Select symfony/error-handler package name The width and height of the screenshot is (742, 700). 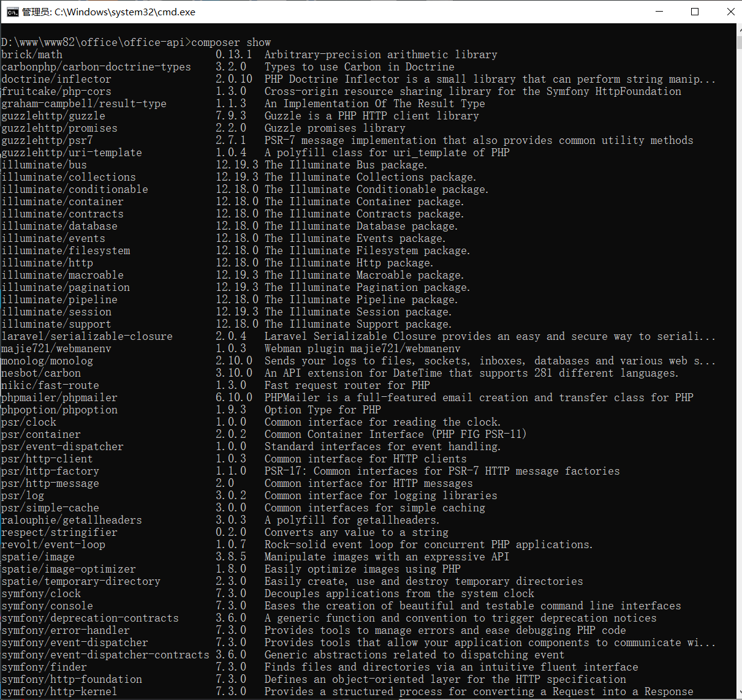66,630
